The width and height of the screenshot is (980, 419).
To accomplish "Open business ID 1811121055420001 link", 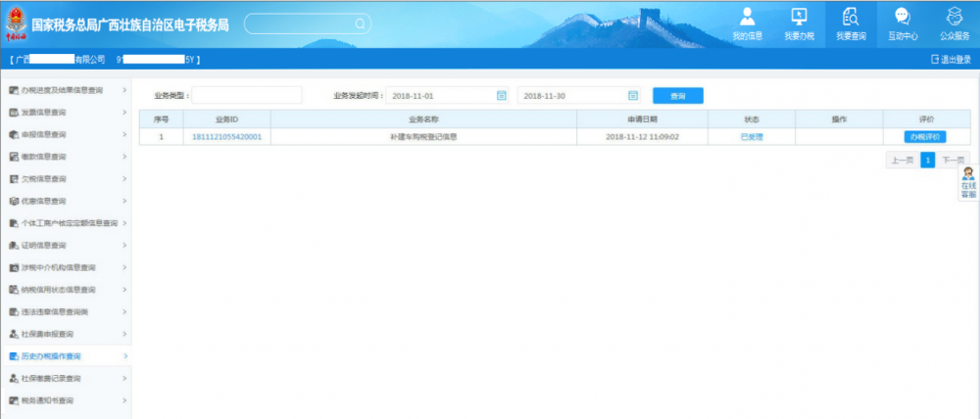I will pos(226,137).
